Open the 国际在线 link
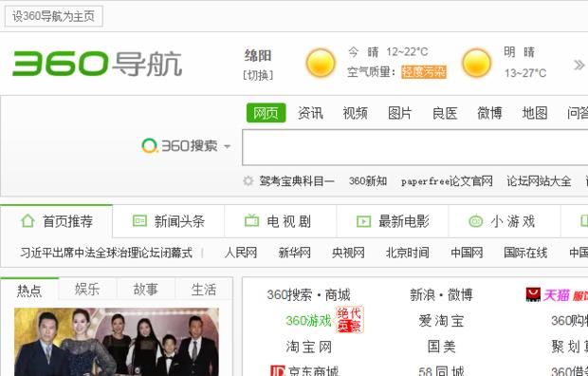The height and width of the screenshot is (376, 588). coord(525,253)
